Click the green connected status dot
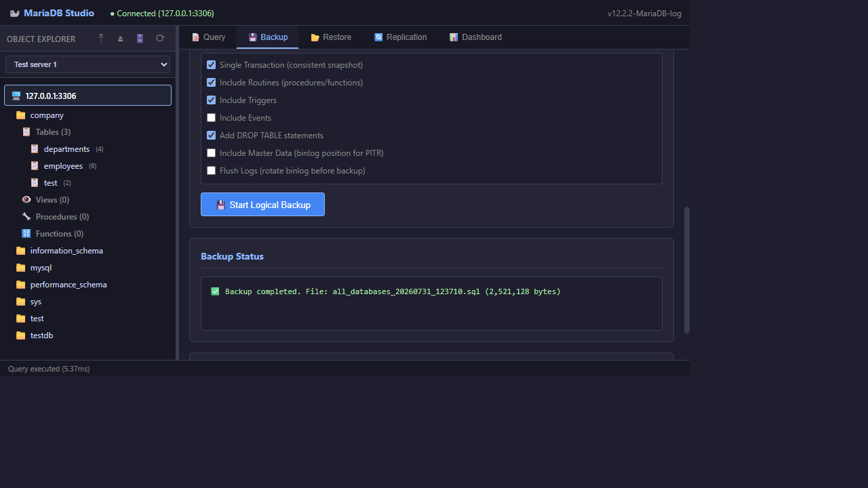This screenshot has height=488, width=868. click(113, 14)
